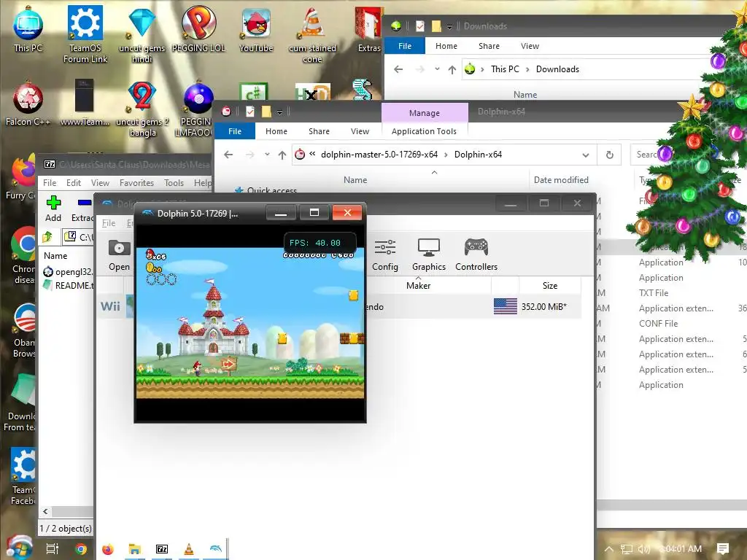Open Home tab in Downloads window
747x560 pixels.
[x=446, y=46]
